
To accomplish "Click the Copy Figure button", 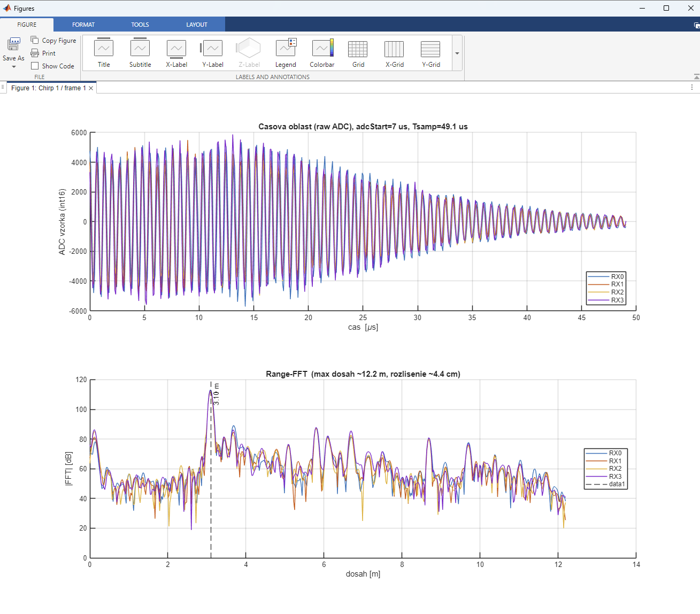I will click(53, 40).
